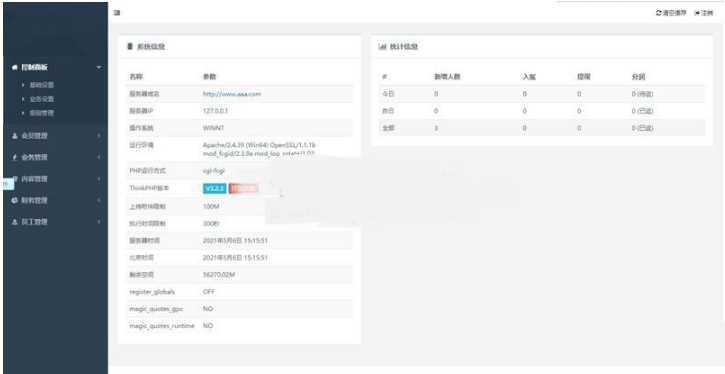Select the 300秒 execution time value
Image resolution: width=725 pixels, height=374 pixels.
coord(210,224)
